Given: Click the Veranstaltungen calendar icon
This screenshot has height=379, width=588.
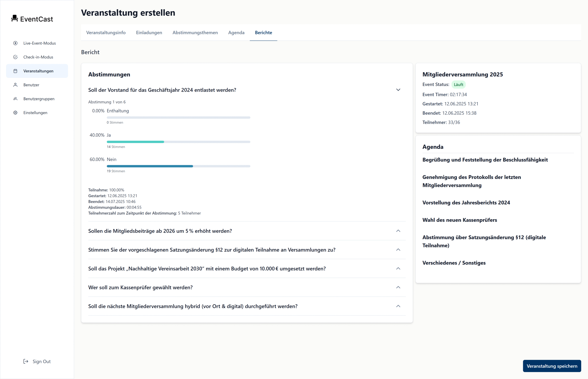Looking at the screenshot, I should click(15, 71).
